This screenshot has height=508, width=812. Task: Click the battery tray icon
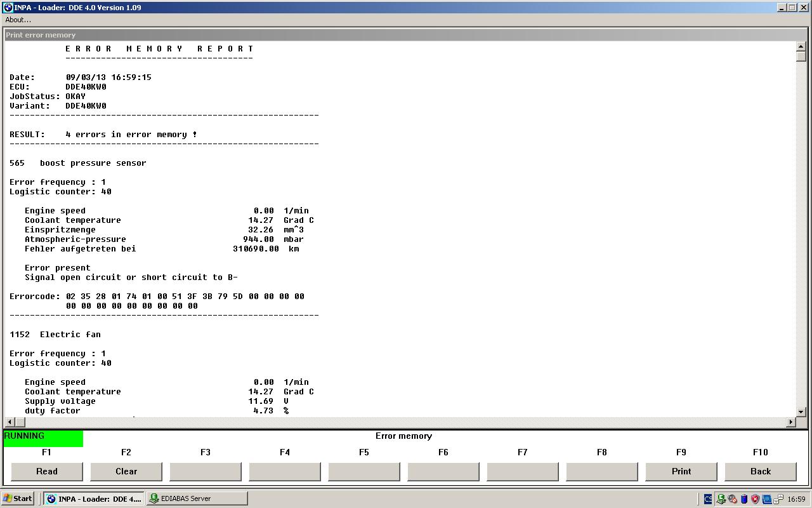coord(744,499)
